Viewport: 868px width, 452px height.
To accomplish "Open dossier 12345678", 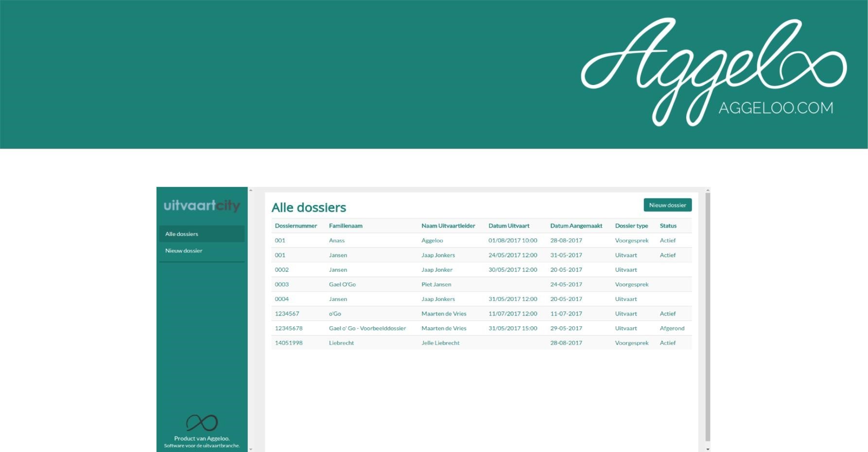I will [288, 328].
